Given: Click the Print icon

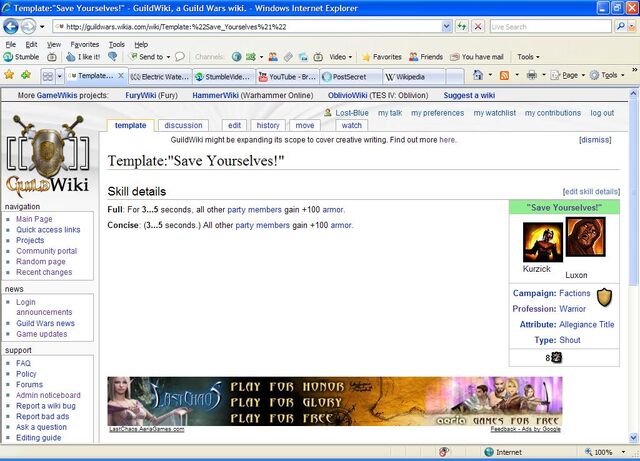Looking at the screenshot, I should 531,75.
